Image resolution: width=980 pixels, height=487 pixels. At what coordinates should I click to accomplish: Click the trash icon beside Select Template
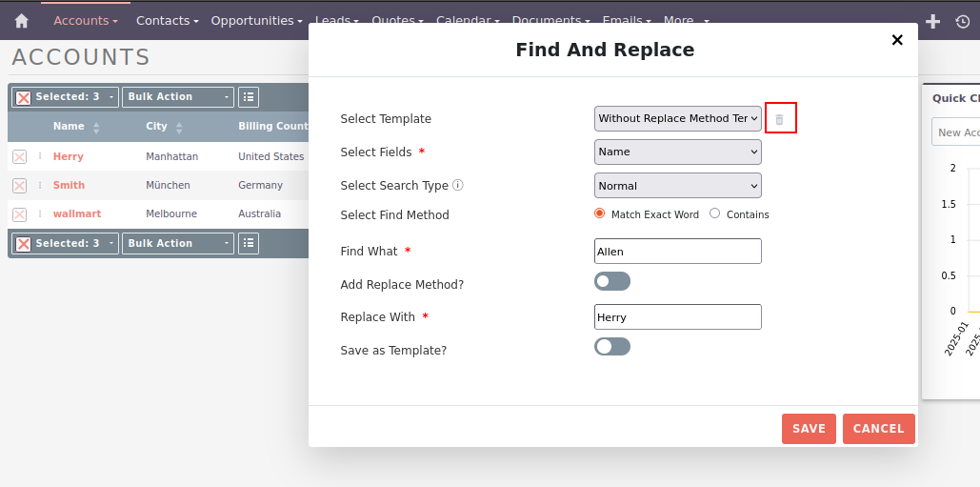tap(779, 119)
